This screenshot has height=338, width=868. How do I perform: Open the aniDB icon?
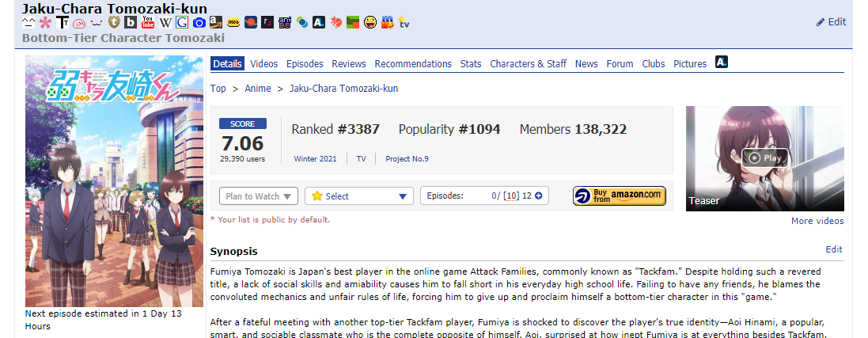285,23
